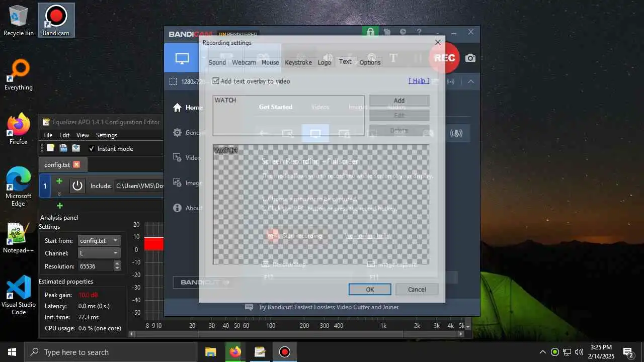Click the microphone icon in Bandicam
Image resolution: width=644 pixels, height=362 pixels.
456,133
